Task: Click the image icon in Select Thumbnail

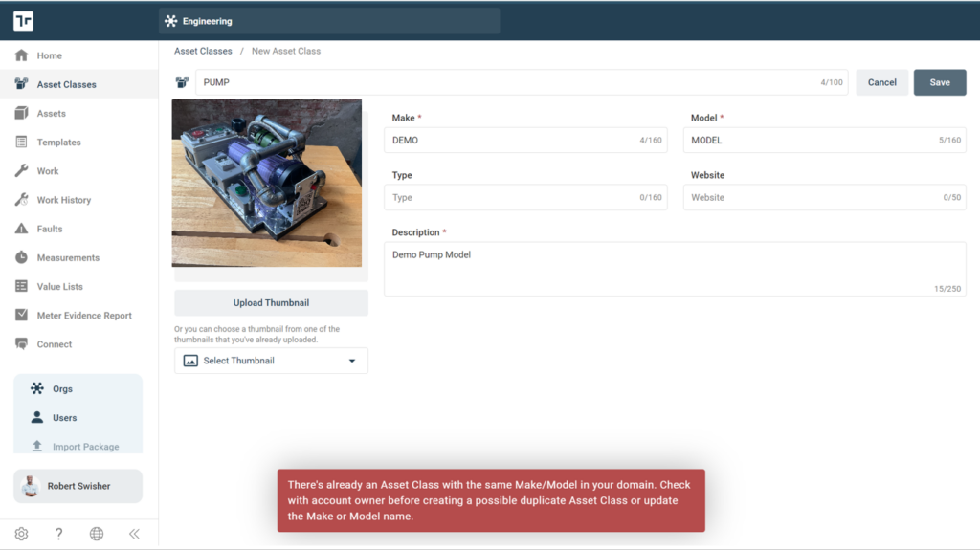Action: (x=190, y=361)
